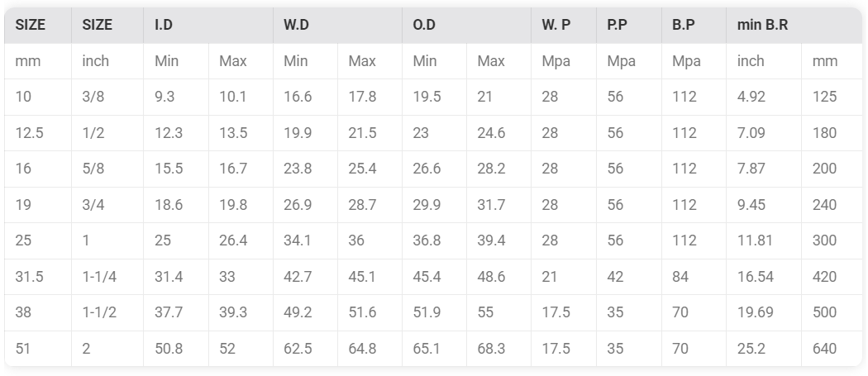Select the 42.7 W.D min value

pos(306,277)
